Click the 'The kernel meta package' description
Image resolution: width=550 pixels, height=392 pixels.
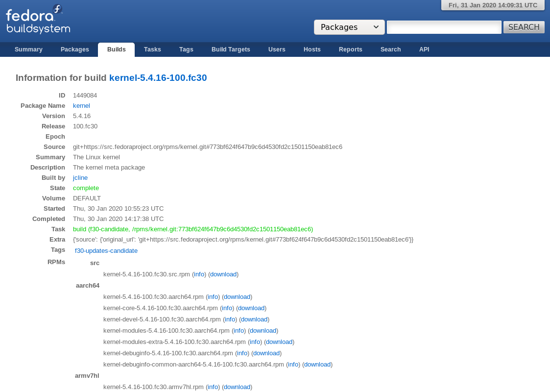tap(109, 168)
